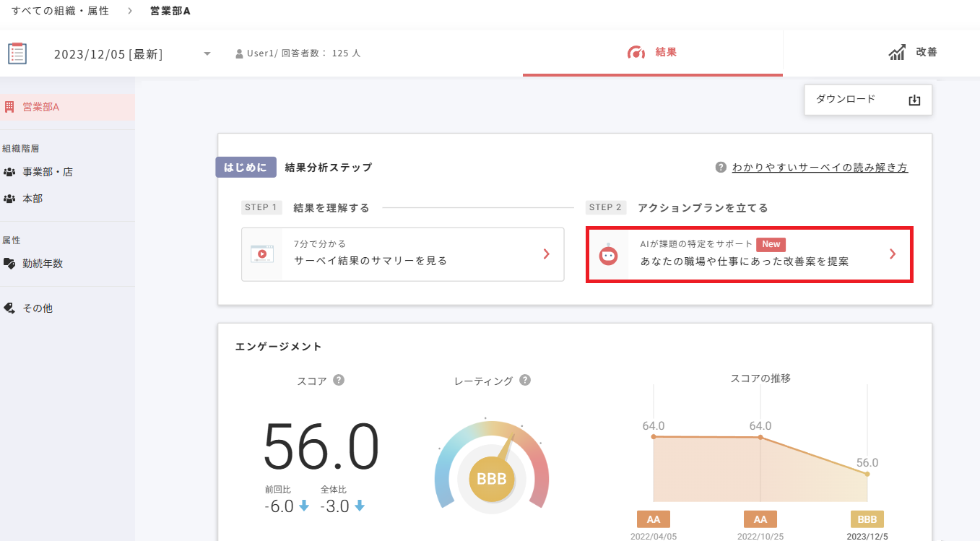Click the ダウンロード button

867,99
